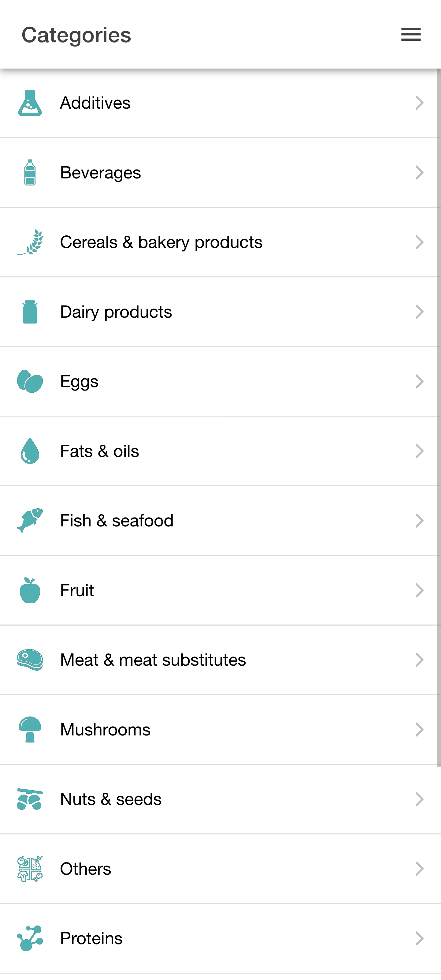Tap the Eggs icon
The image size is (441, 980).
point(30,381)
